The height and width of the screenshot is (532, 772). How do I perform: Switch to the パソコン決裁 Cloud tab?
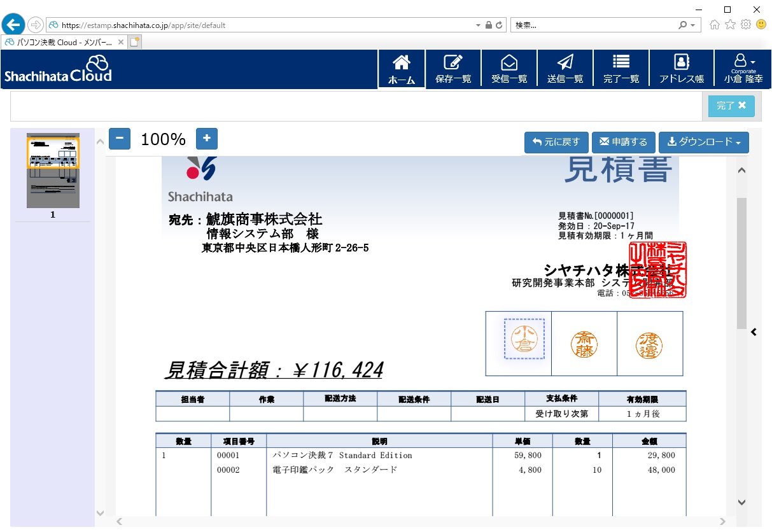(x=60, y=41)
